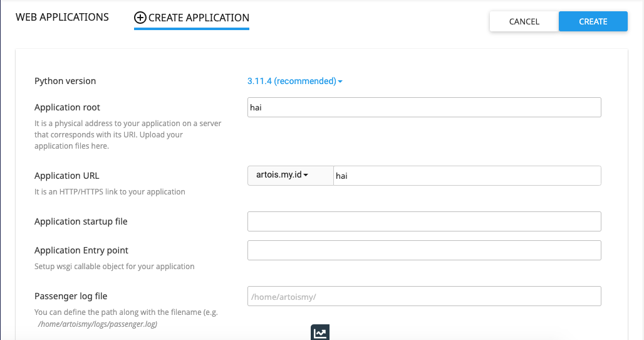Click the chart icon at the bottom

[x=320, y=333]
